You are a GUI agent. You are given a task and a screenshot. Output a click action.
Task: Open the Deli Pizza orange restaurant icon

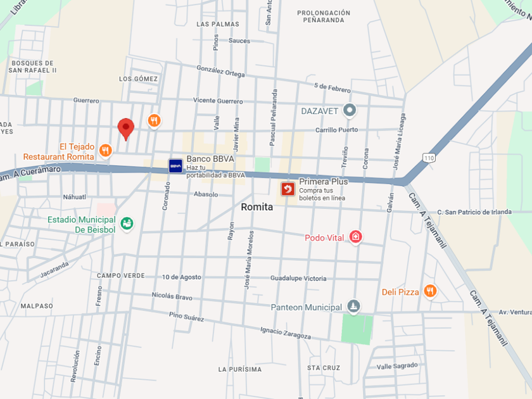[x=430, y=291]
